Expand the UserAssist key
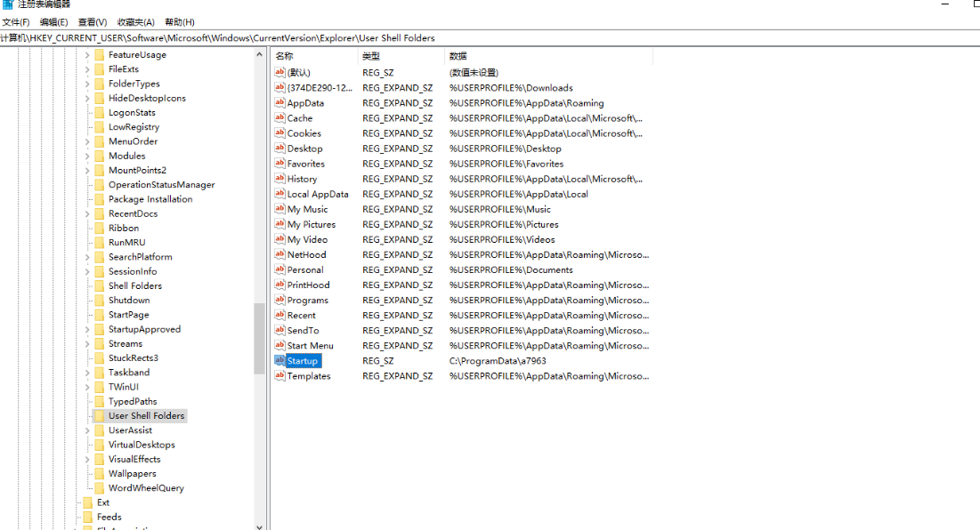 tap(87, 430)
